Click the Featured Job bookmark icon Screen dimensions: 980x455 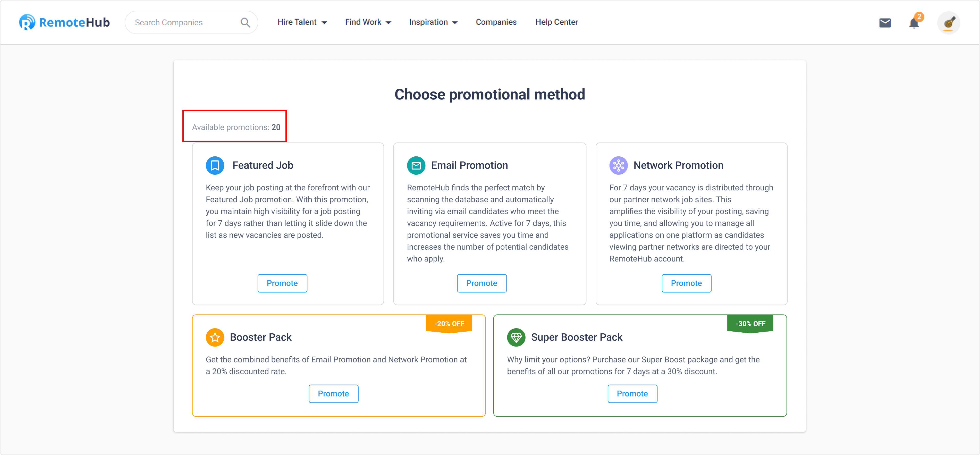click(215, 165)
